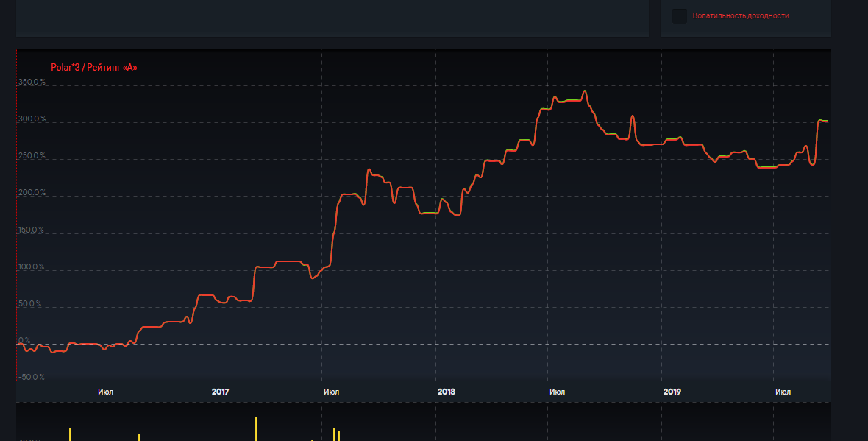
Task: Select the 2018 year marker on timeline
Action: pyautogui.click(x=446, y=392)
